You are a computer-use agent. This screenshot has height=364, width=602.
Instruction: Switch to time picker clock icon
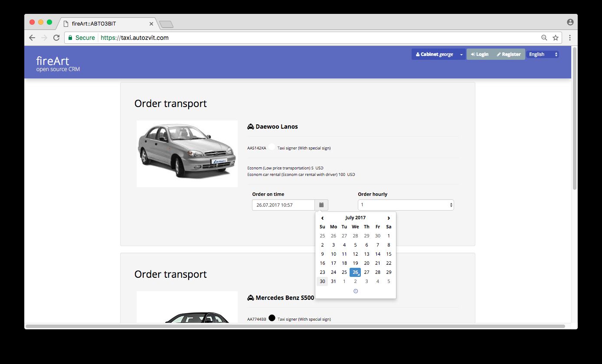[356, 291]
